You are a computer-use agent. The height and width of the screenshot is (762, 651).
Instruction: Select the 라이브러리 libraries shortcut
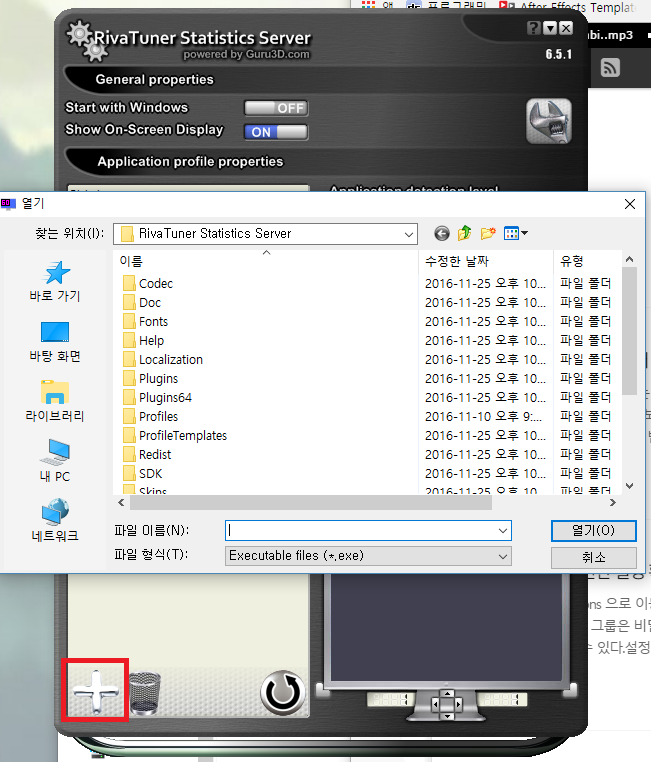55,401
